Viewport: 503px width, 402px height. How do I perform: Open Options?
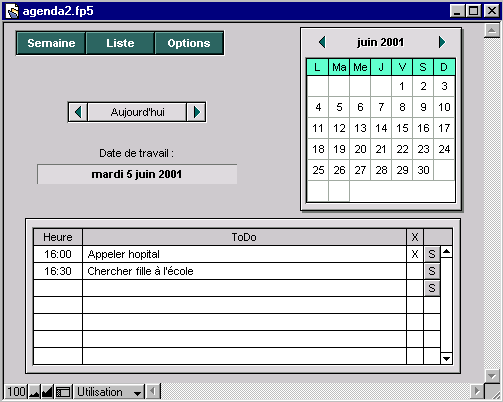189,43
